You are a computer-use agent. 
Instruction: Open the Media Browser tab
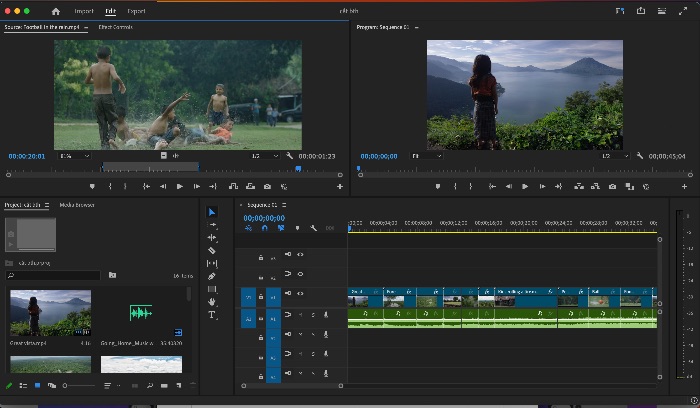[x=77, y=205]
